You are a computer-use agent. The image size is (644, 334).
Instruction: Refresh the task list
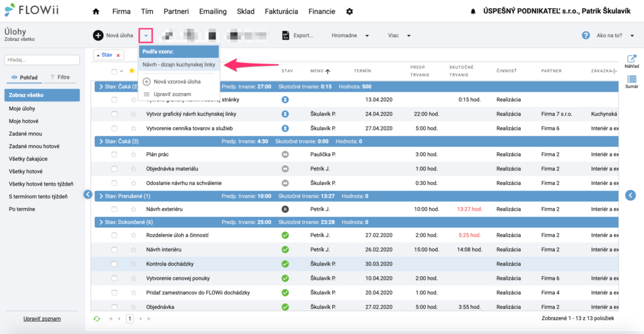(97, 319)
